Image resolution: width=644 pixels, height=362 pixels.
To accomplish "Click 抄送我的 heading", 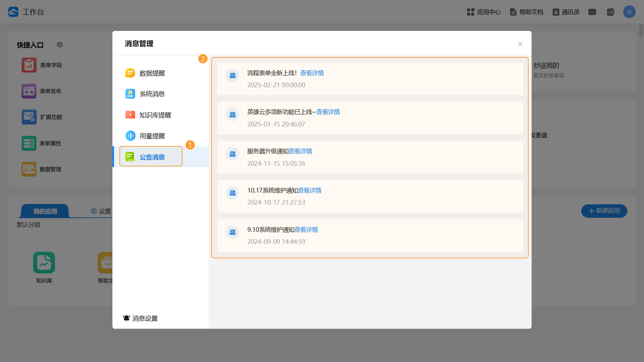I will coord(546,65).
